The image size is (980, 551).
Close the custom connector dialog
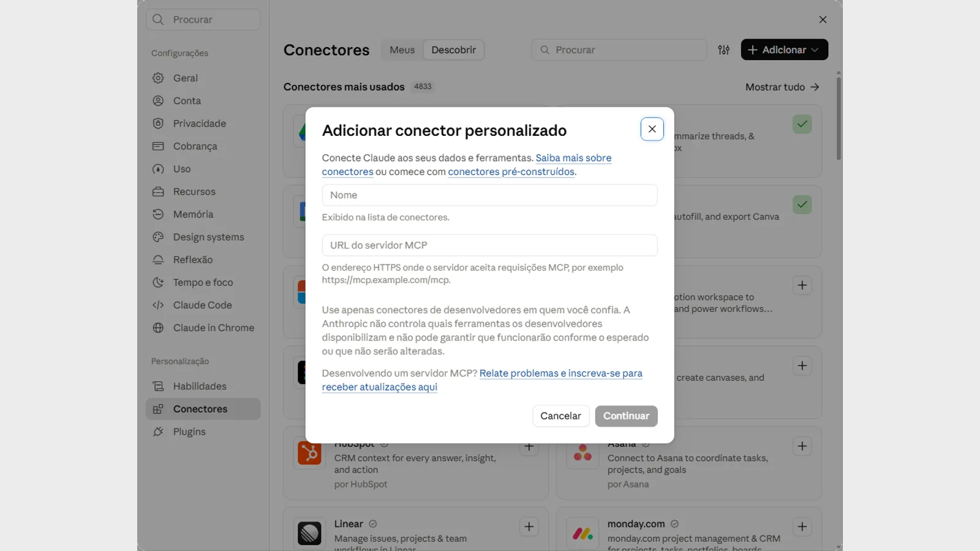(652, 129)
